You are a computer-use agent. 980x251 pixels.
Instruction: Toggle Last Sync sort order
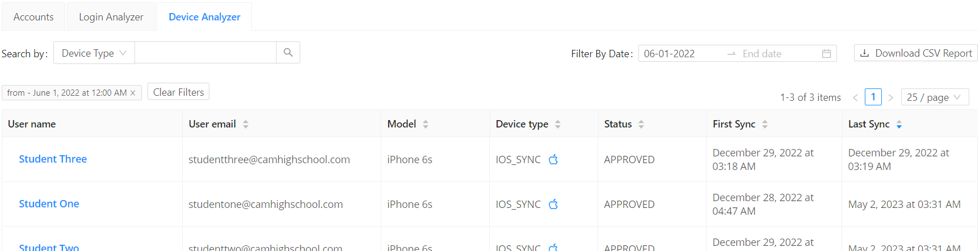pos(899,124)
